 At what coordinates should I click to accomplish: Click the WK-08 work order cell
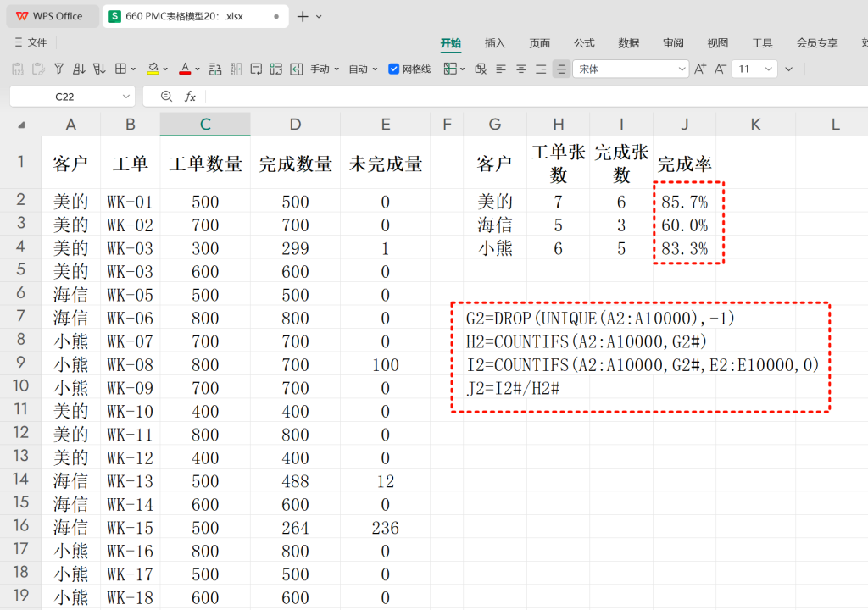coord(130,365)
